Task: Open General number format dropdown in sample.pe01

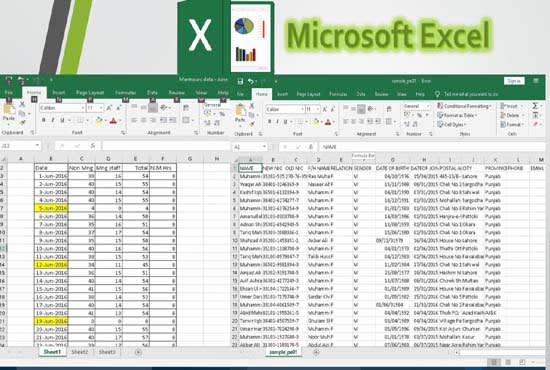Action: 428,106
